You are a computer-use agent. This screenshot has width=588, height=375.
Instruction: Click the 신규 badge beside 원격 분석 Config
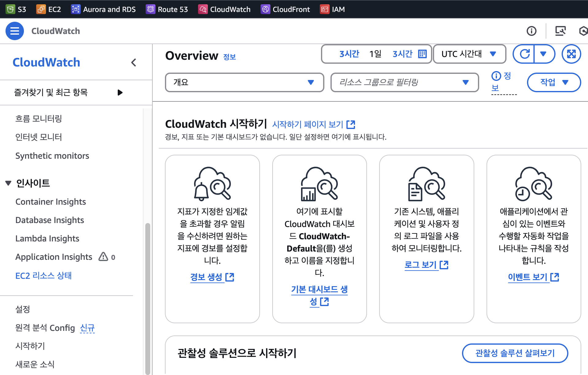coord(87,328)
